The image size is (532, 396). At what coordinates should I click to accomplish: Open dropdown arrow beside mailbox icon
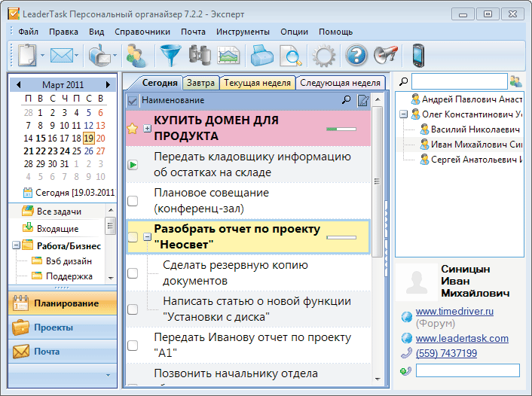coord(115,55)
